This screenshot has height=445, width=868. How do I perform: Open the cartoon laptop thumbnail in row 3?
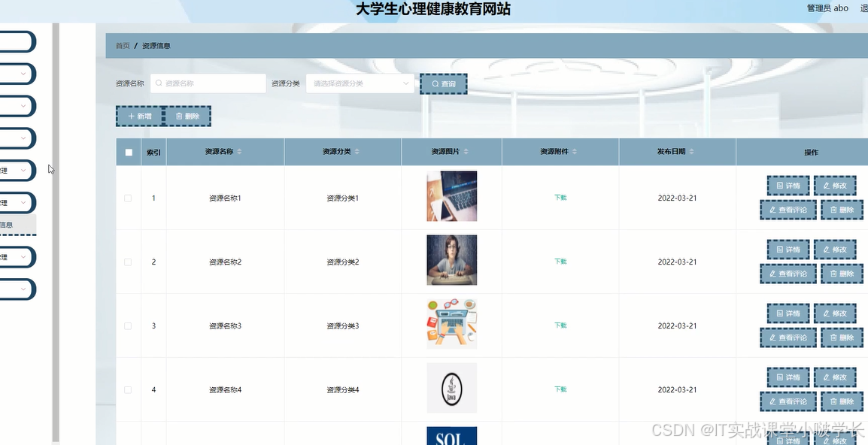coord(452,324)
